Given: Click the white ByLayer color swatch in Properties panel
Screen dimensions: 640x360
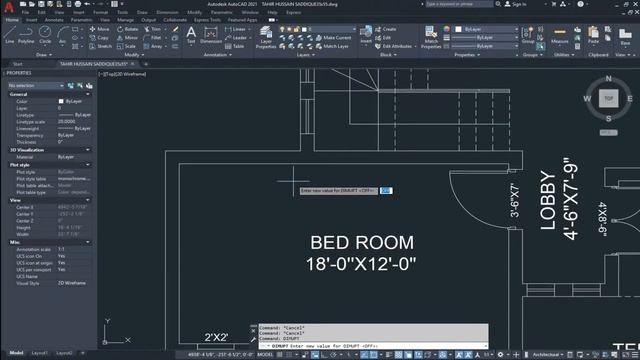Looking at the screenshot, I should [61, 101].
